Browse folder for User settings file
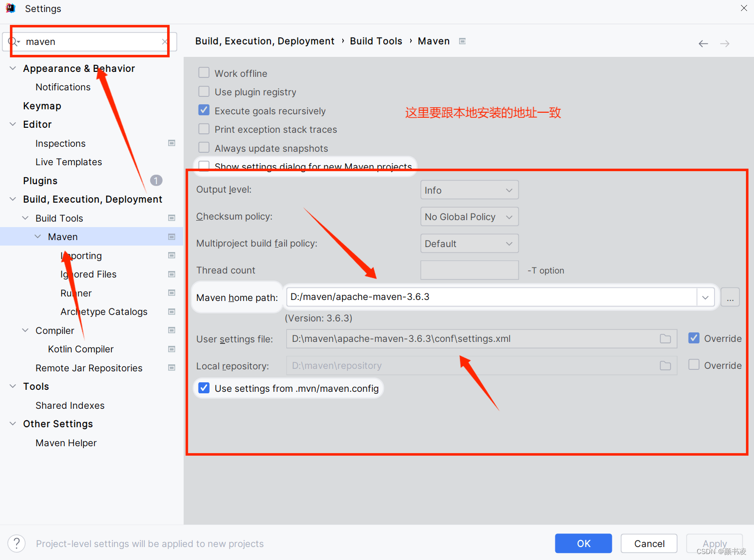This screenshot has height=560, width=754. 665,339
